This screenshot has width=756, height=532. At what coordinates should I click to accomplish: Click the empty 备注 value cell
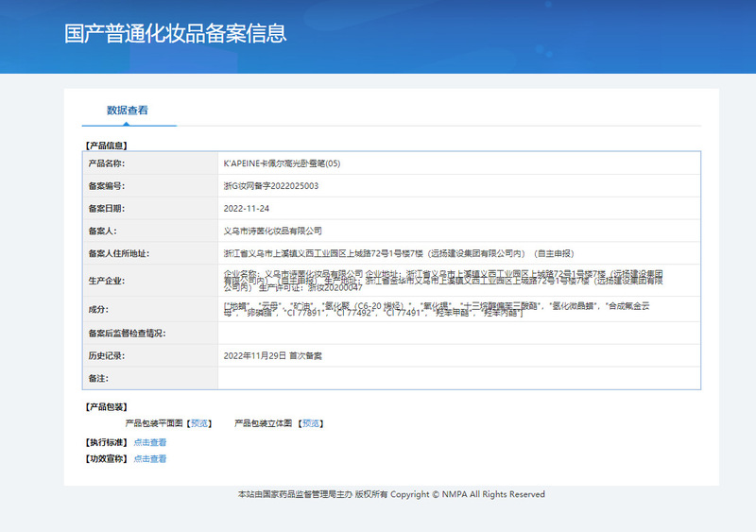458,378
